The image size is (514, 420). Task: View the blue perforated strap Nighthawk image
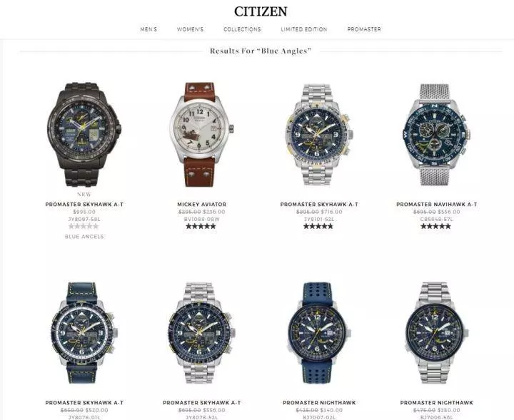pyautogui.click(x=318, y=332)
